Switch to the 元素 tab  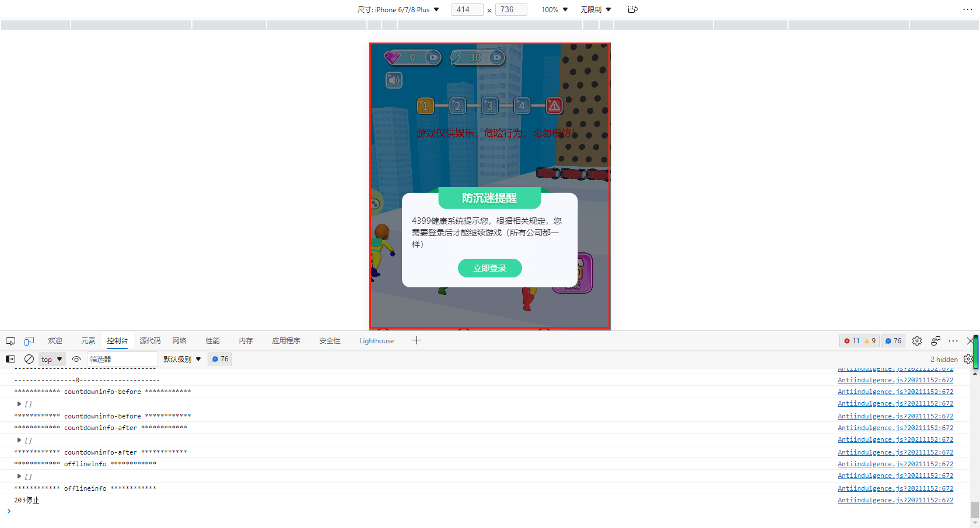(x=88, y=341)
